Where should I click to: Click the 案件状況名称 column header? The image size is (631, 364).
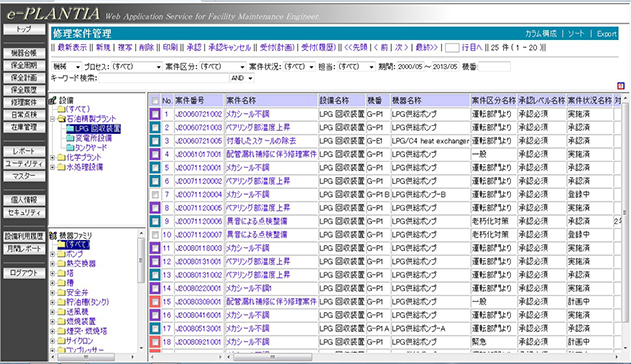(590, 101)
